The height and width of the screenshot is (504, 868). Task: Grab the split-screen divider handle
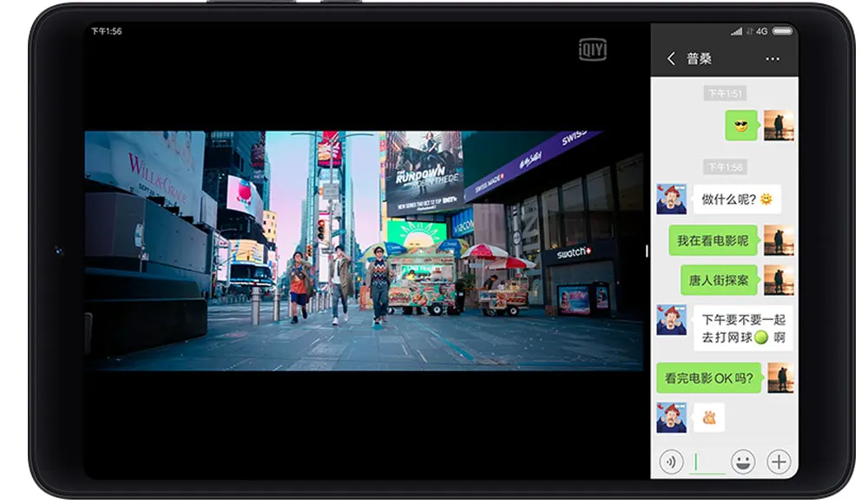point(647,252)
